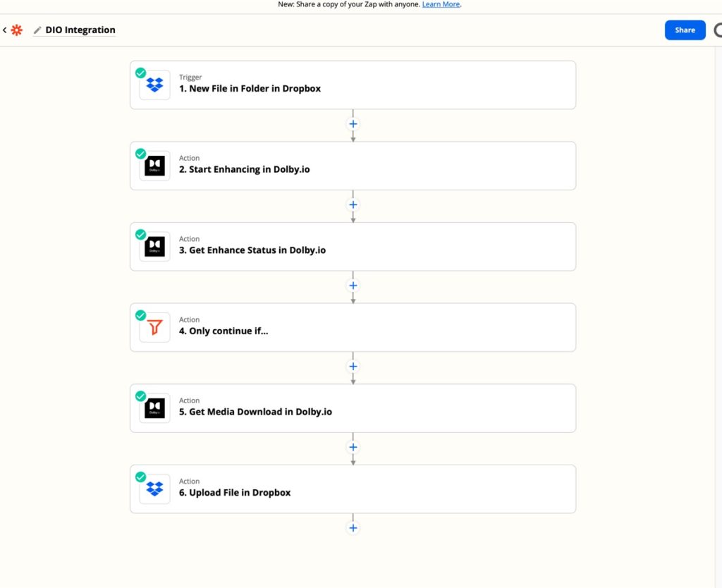Click the green checkmark on Only continue if step
This screenshot has width=722, height=588.
140,315
